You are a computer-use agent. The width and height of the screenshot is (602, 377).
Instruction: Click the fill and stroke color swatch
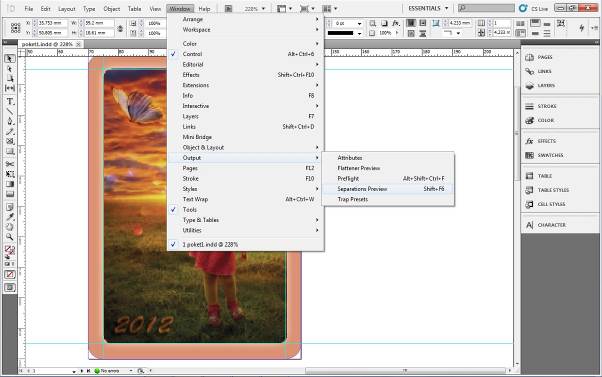[10, 250]
